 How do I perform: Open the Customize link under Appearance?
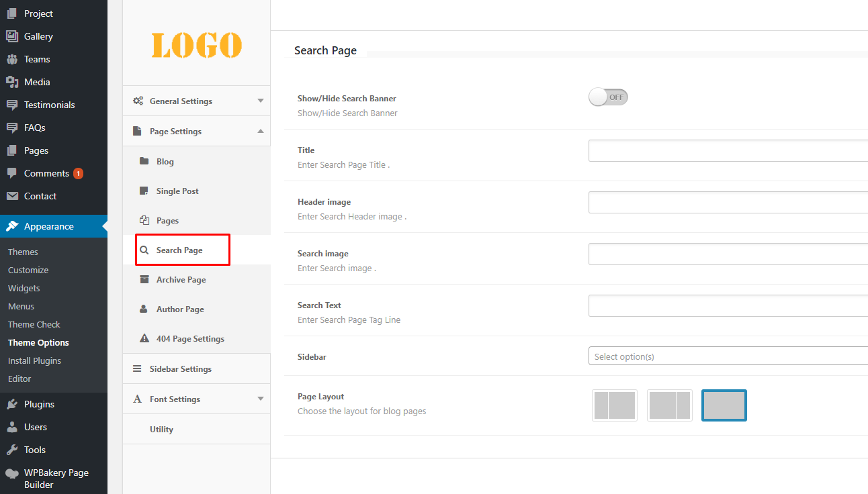click(28, 270)
